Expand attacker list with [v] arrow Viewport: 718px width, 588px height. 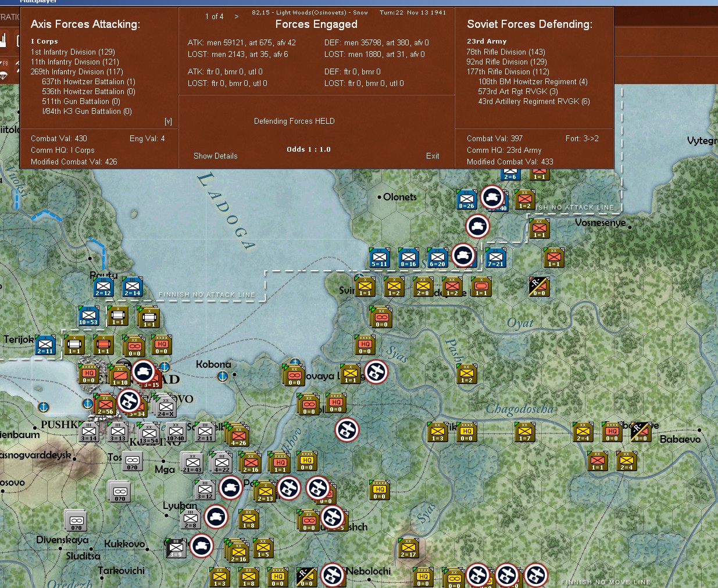click(x=168, y=121)
